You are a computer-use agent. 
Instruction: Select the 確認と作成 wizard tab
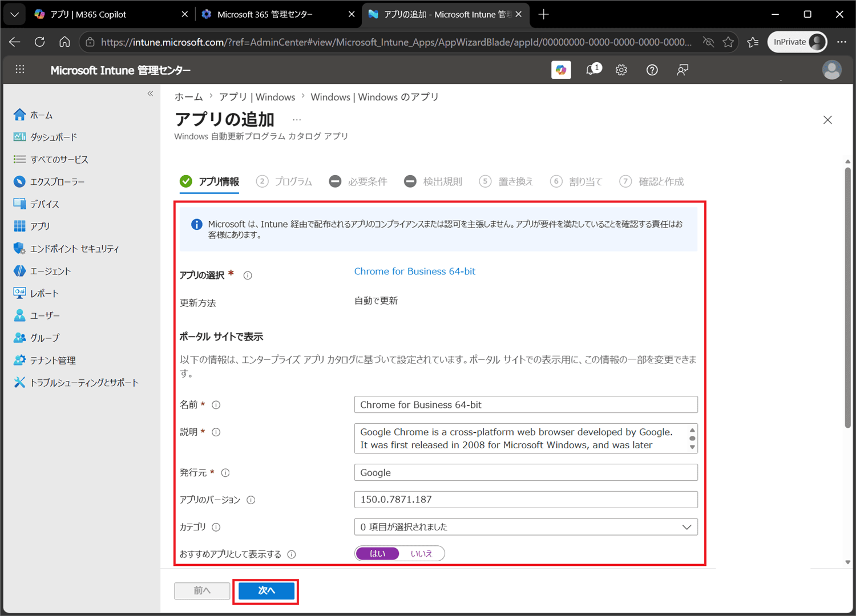(652, 181)
